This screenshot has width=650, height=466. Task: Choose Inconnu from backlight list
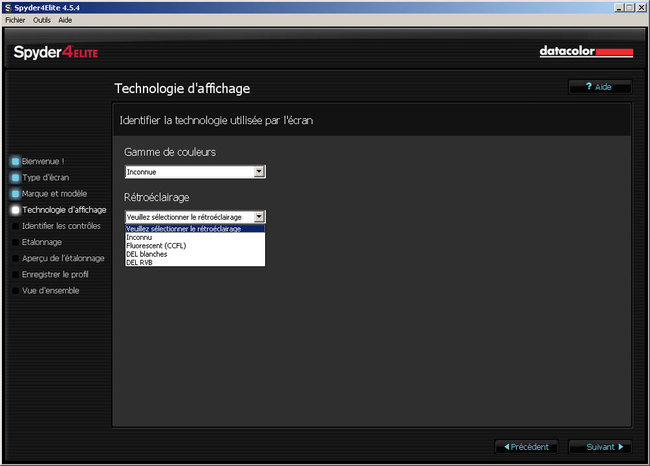195,237
